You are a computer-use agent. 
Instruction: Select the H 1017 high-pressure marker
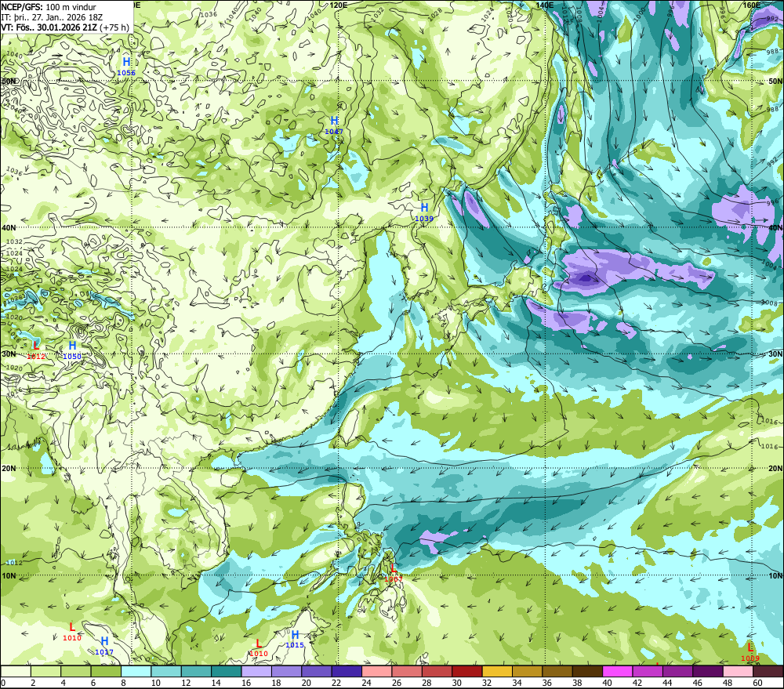tap(104, 646)
